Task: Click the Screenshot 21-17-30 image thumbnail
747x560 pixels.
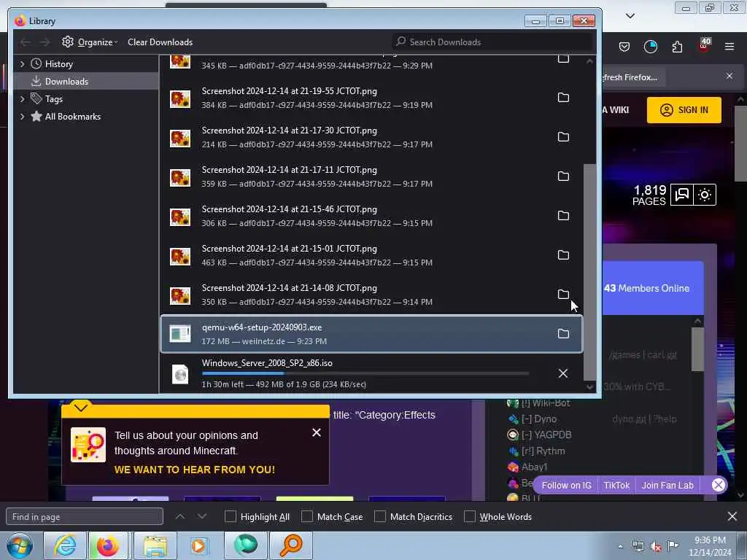Action: [180, 139]
